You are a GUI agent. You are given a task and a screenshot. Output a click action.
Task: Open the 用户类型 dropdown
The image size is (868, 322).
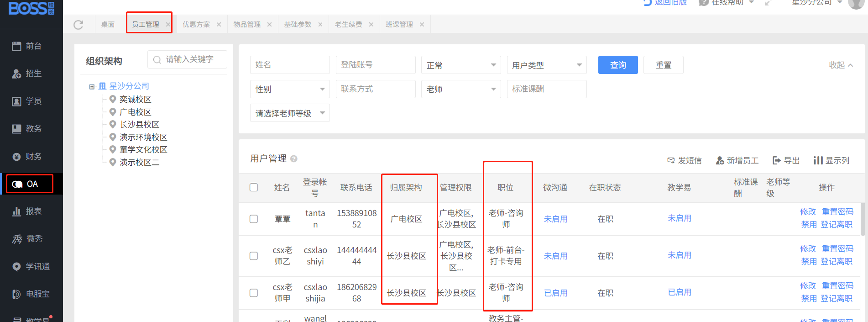coord(547,65)
